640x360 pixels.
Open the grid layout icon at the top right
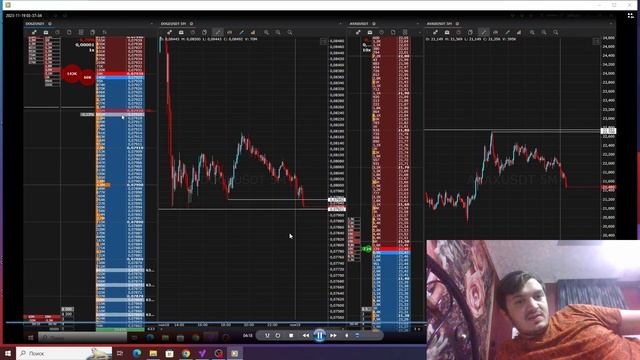click(631, 16)
